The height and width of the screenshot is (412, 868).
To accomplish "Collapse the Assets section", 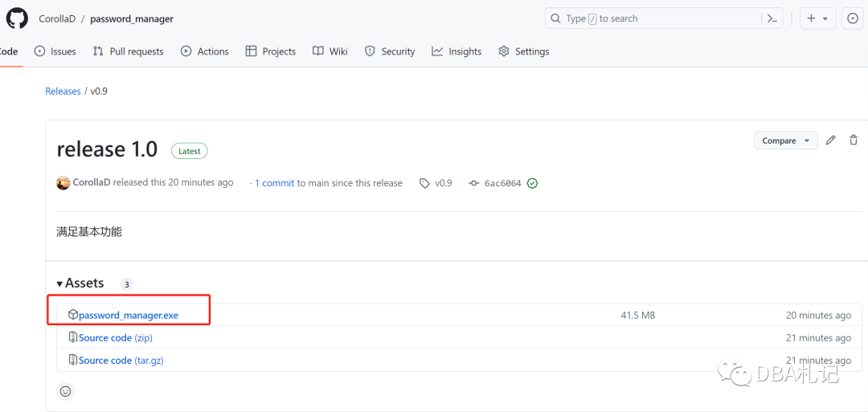I will pos(80,284).
